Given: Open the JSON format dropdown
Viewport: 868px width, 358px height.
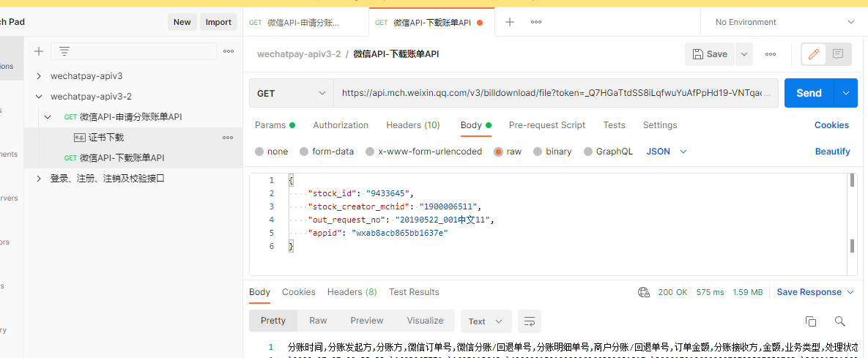Looking at the screenshot, I should [x=667, y=152].
